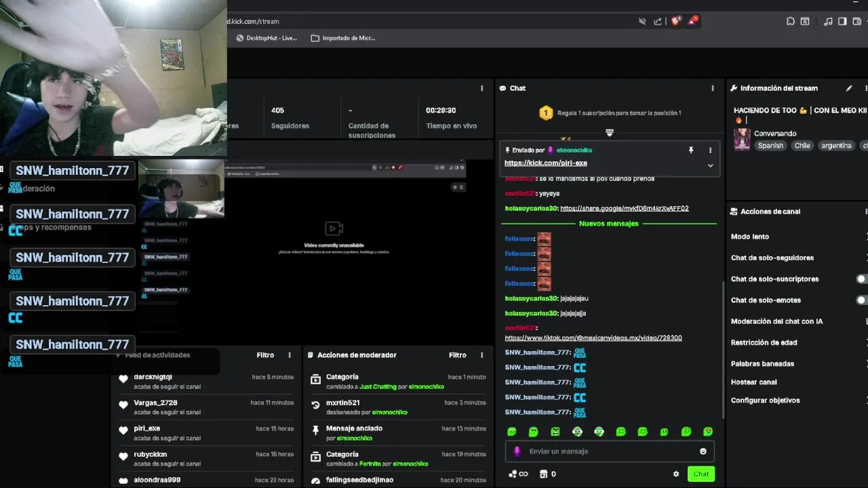Click darcknigtql in activity feed
This screenshot has width=868, height=488.
(153, 377)
